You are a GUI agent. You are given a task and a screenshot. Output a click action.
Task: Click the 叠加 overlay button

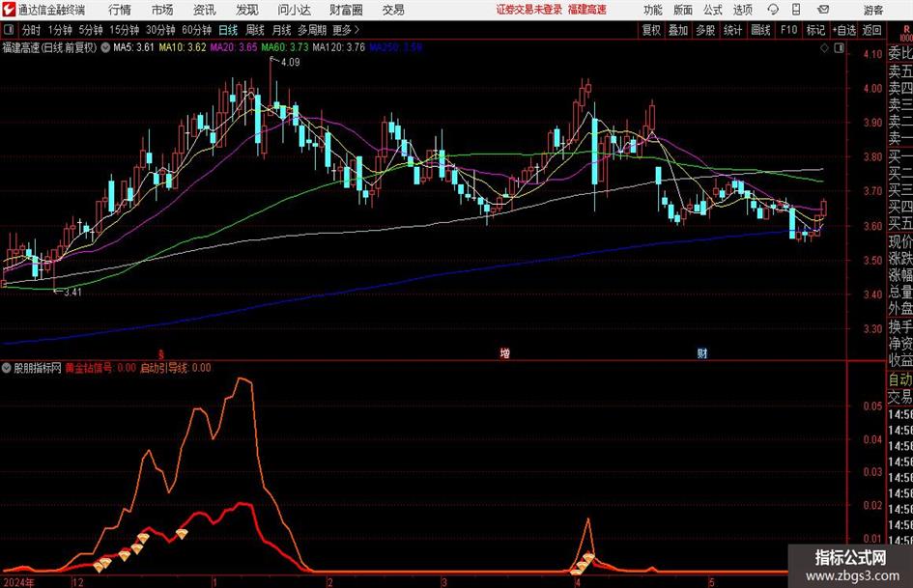click(x=678, y=30)
